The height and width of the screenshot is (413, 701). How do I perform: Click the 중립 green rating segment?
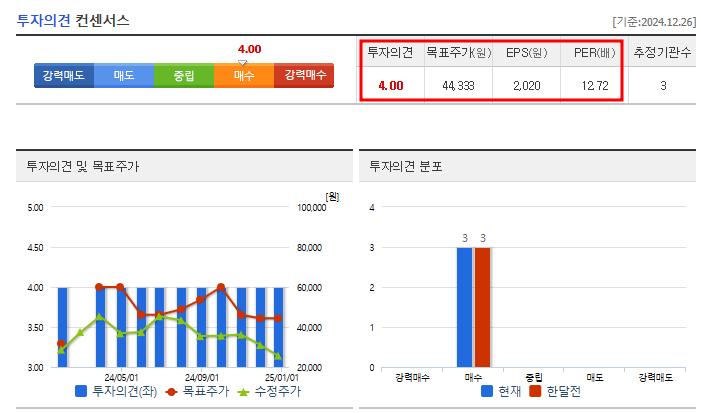tap(184, 76)
